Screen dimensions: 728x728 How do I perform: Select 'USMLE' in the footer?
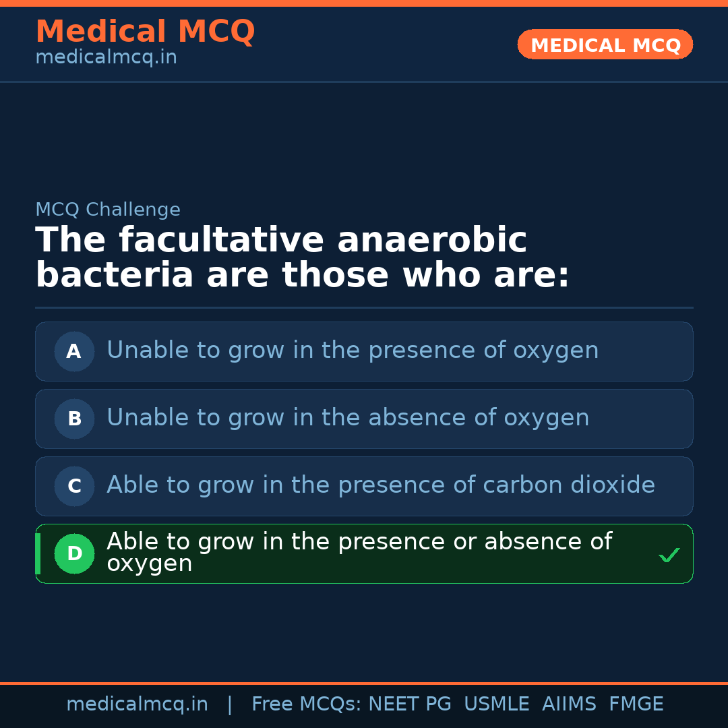[x=496, y=704]
